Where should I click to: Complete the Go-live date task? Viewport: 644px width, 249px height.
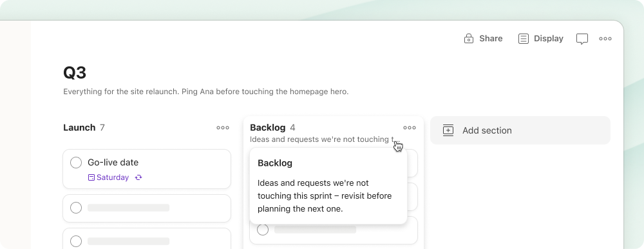pos(76,163)
